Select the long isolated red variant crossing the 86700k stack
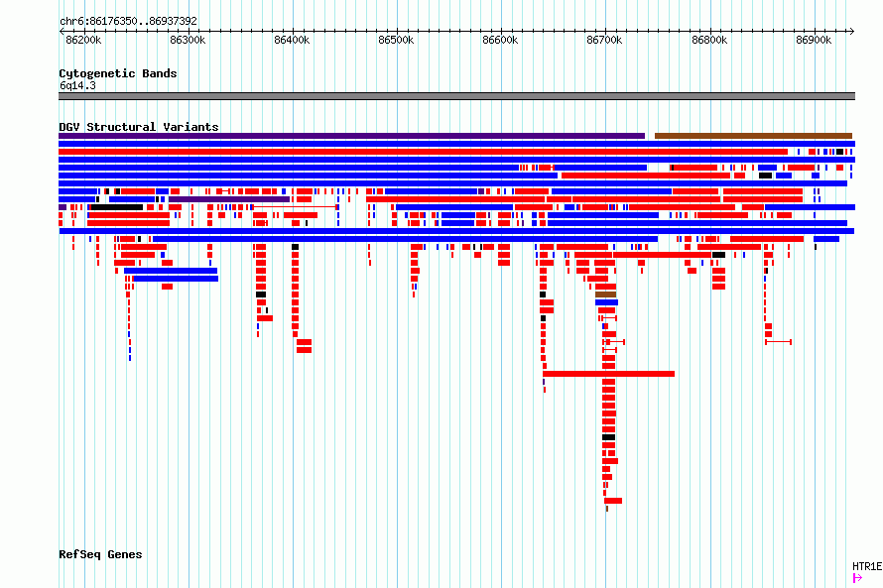 tap(608, 374)
